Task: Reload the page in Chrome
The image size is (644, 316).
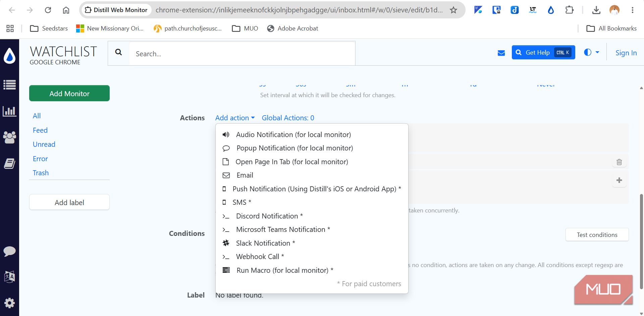Action: pyautogui.click(x=48, y=10)
